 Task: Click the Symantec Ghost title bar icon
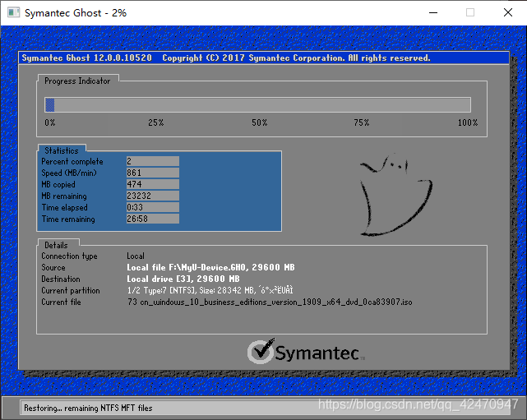(13, 13)
